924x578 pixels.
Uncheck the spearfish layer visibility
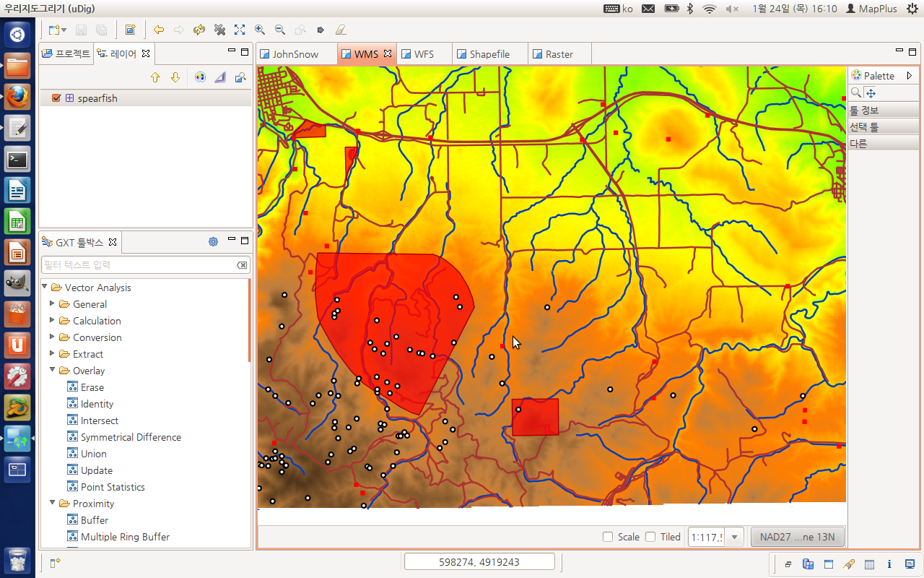pos(56,98)
